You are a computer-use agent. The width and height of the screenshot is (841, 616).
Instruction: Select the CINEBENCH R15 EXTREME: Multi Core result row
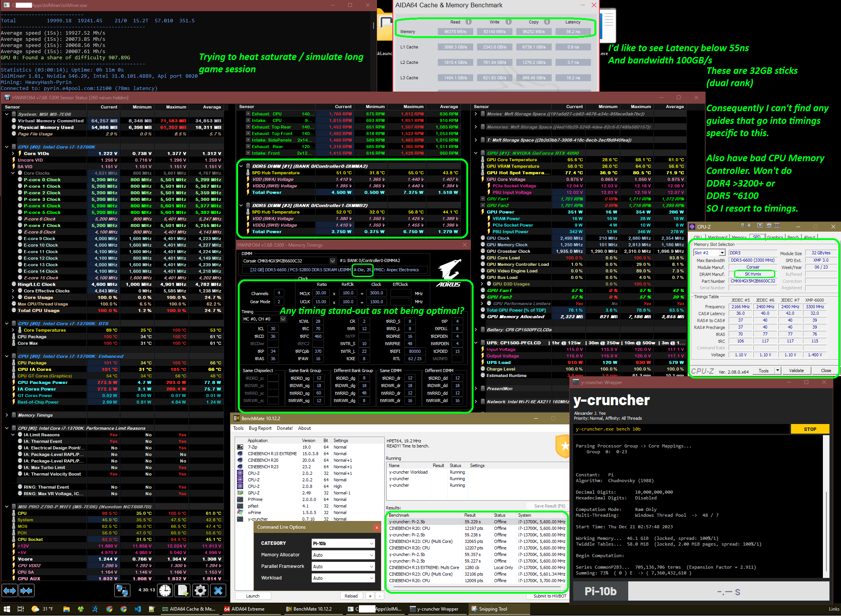click(x=477, y=568)
